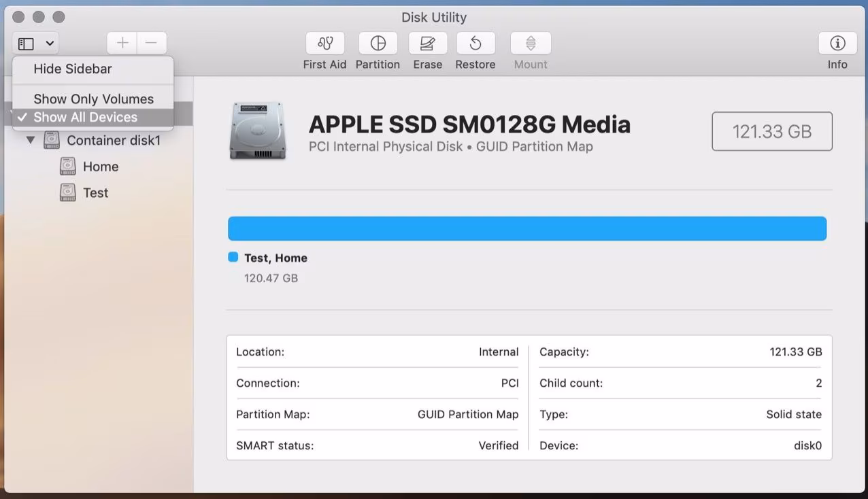Click the blue Test, Home legend swatch
Screen dimensions: 868x499
(233, 257)
